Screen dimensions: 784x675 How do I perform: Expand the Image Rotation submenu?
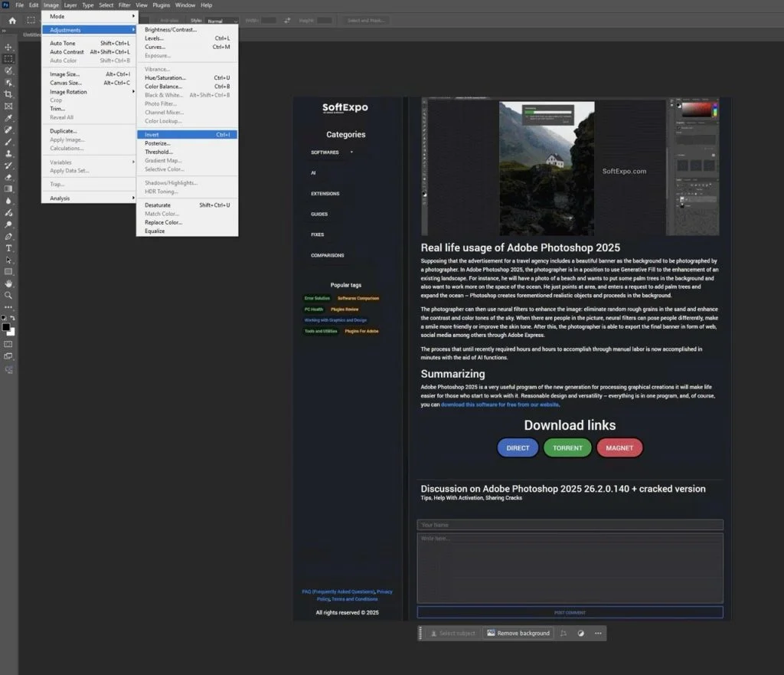pos(67,91)
